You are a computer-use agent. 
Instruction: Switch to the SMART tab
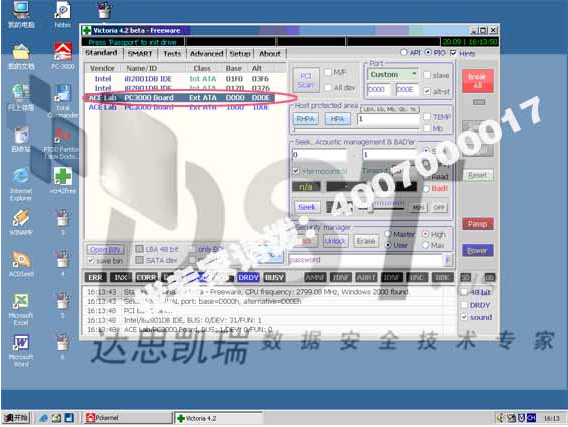140,54
